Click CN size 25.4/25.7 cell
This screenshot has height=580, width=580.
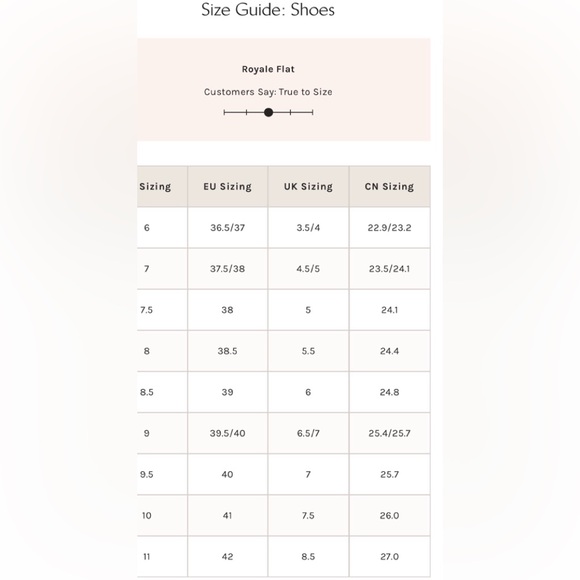390,433
